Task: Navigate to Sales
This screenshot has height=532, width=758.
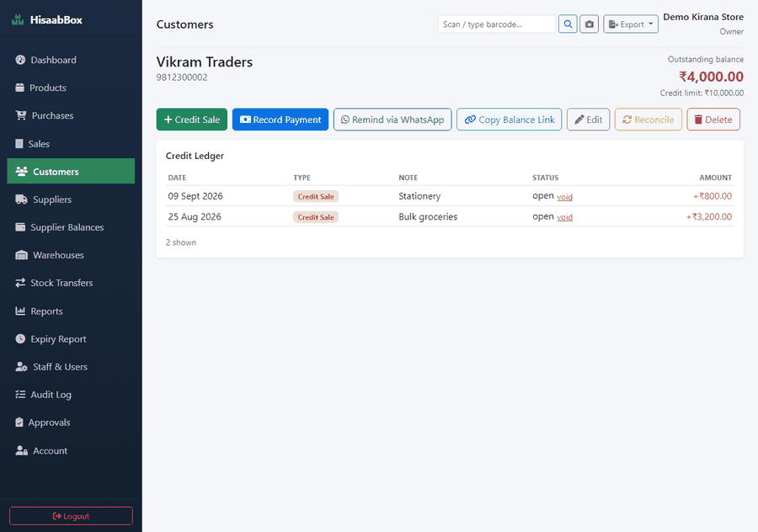Action: coord(71,143)
